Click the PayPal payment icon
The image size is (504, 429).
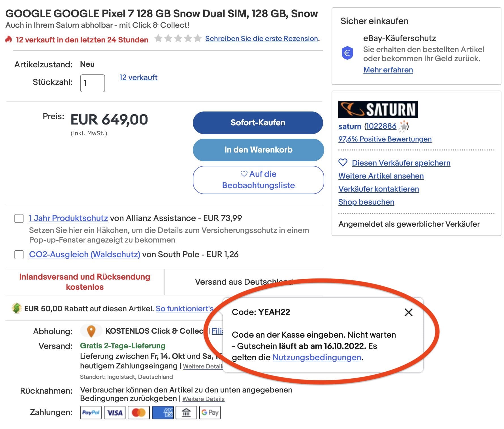(x=91, y=413)
